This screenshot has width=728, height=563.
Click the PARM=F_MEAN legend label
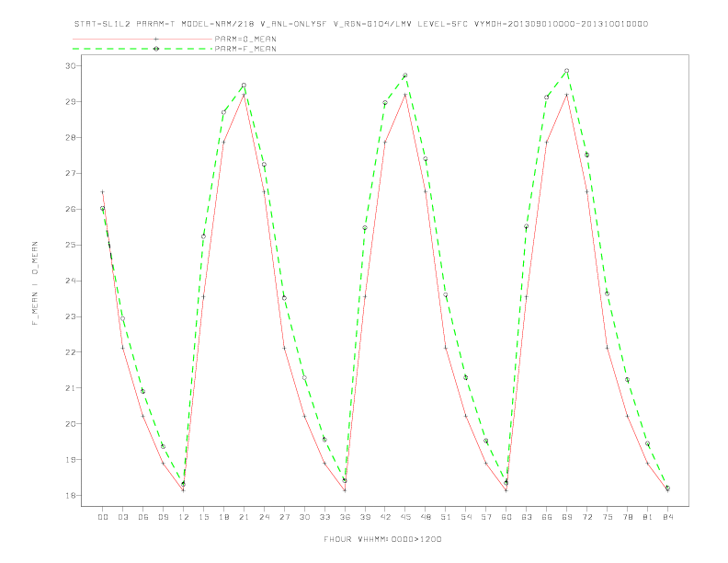pyautogui.click(x=245, y=49)
